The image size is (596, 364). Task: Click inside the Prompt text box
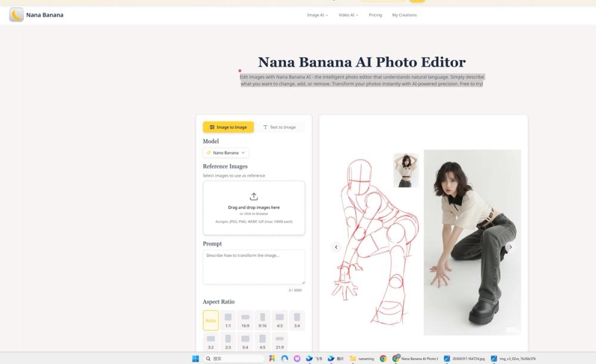254,267
